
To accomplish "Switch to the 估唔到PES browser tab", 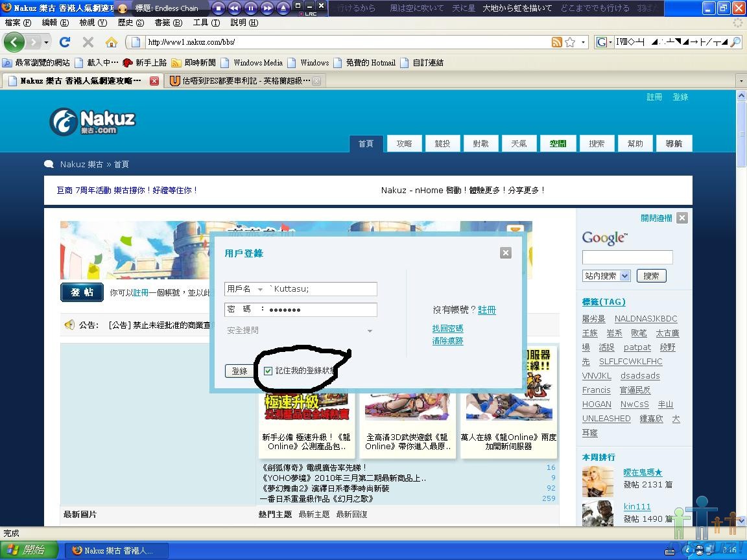I will 246,81.
